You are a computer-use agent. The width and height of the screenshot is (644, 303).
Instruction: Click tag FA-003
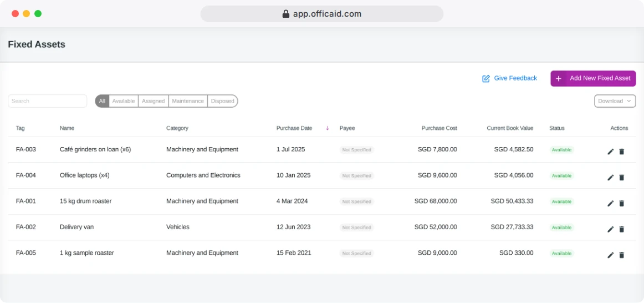(26, 149)
